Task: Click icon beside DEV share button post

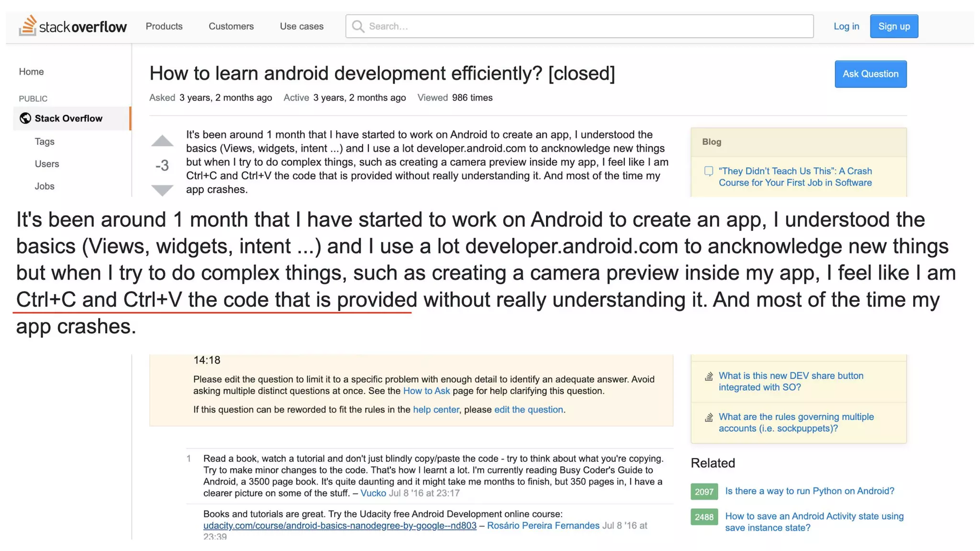Action: click(x=709, y=376)
